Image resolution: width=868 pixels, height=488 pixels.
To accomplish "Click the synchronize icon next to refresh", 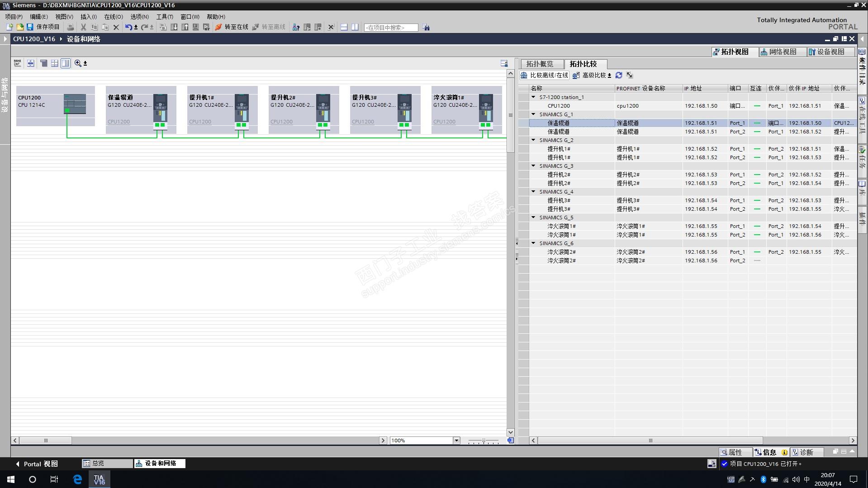I will (x=630, y=76).
